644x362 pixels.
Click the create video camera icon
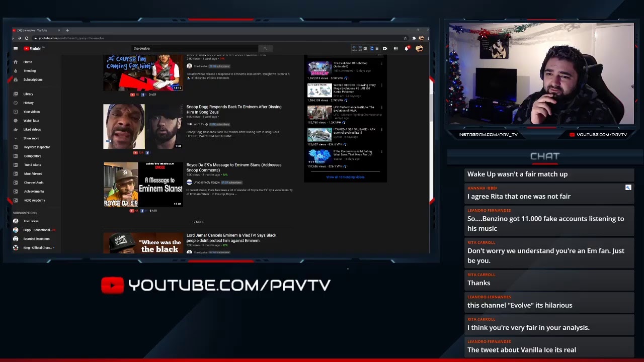coord(385,49)
